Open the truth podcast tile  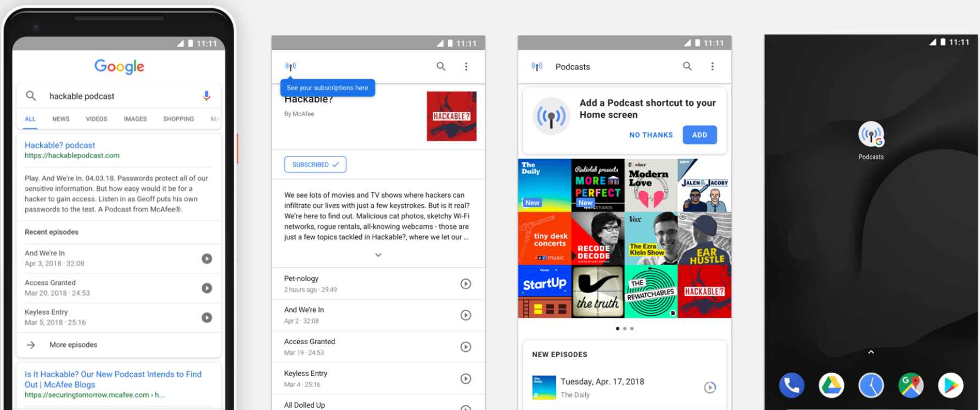(x=598, y=291)
